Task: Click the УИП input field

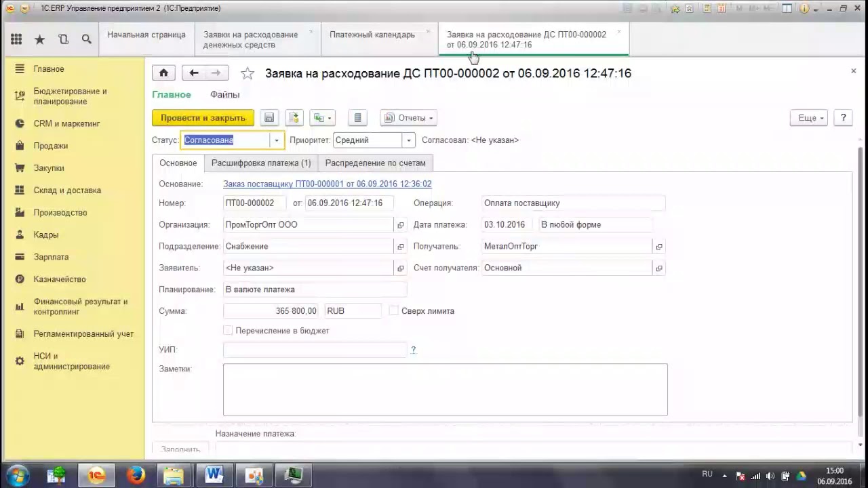Action: (315, 350)
